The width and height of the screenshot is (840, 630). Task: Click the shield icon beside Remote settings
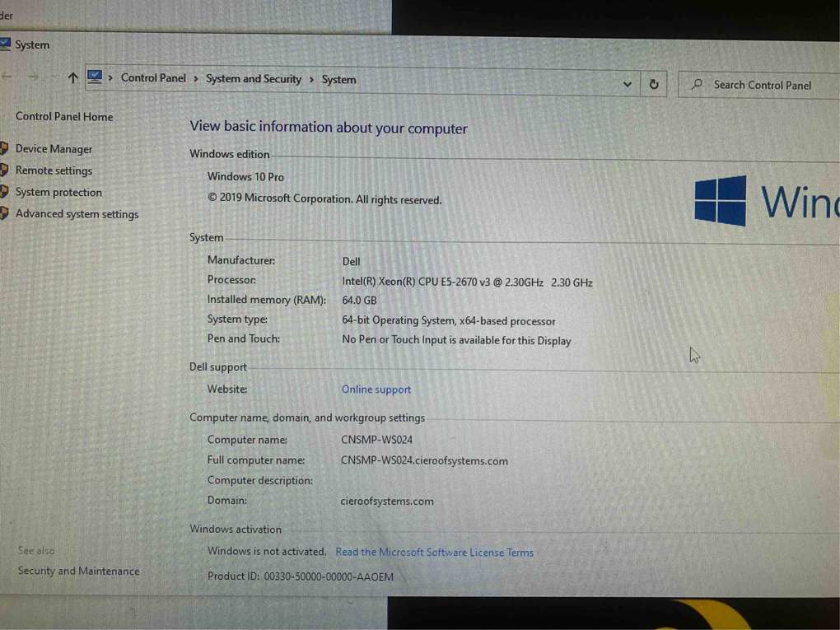pyautogui.click(x=4, y=170)
